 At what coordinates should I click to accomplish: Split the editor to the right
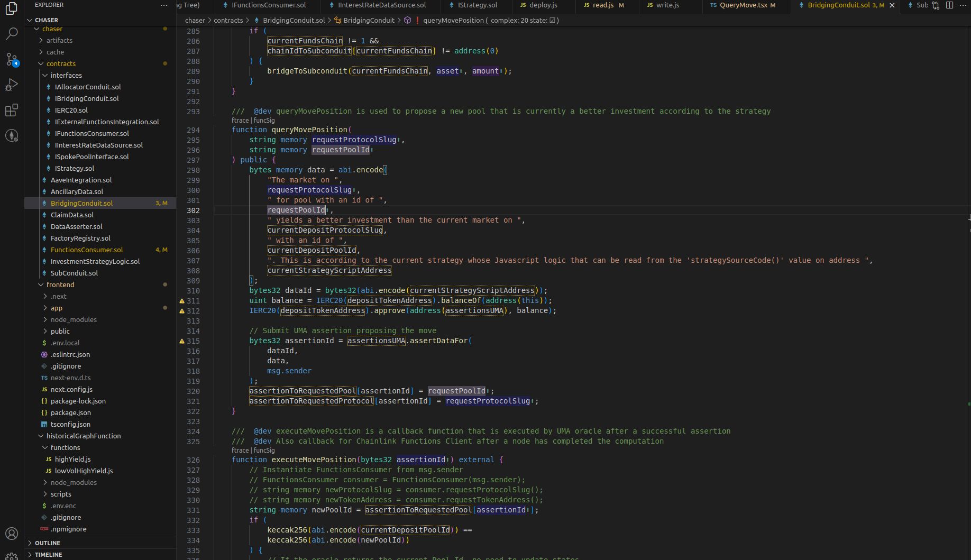(x=949, y=5)
